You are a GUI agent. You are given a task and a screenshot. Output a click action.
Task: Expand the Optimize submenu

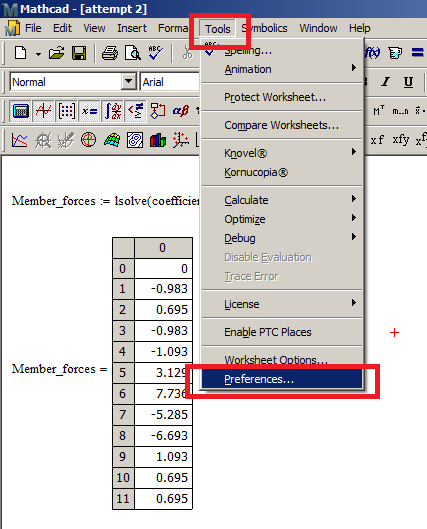tap(282, 219)
